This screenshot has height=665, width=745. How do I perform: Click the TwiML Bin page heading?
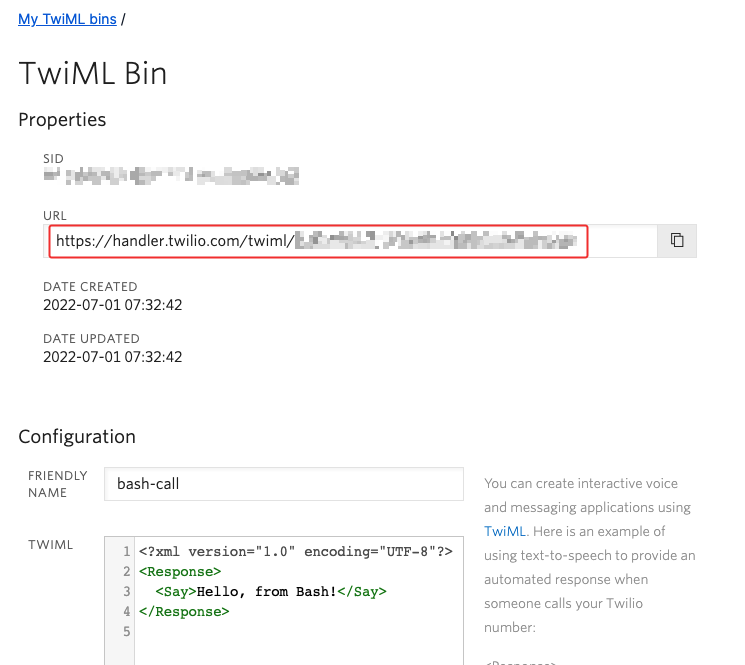tap(93, 74)
